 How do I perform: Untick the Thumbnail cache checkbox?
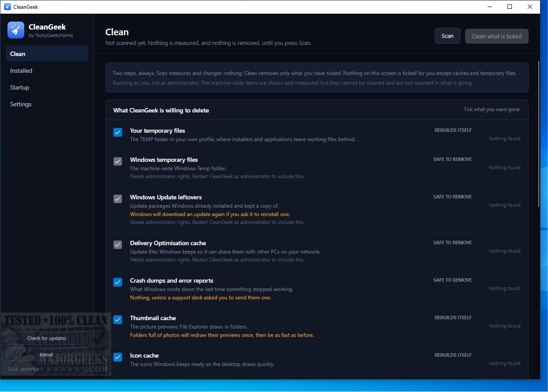118,320
